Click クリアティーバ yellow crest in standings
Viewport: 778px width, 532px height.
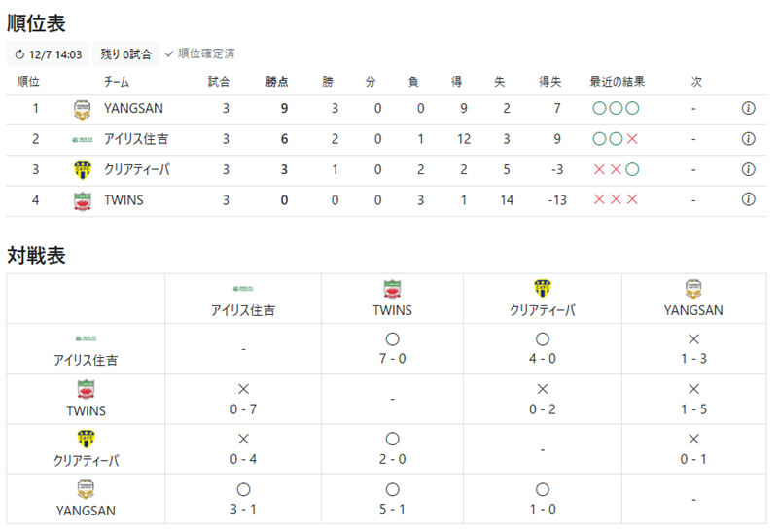tap(83, 170)
